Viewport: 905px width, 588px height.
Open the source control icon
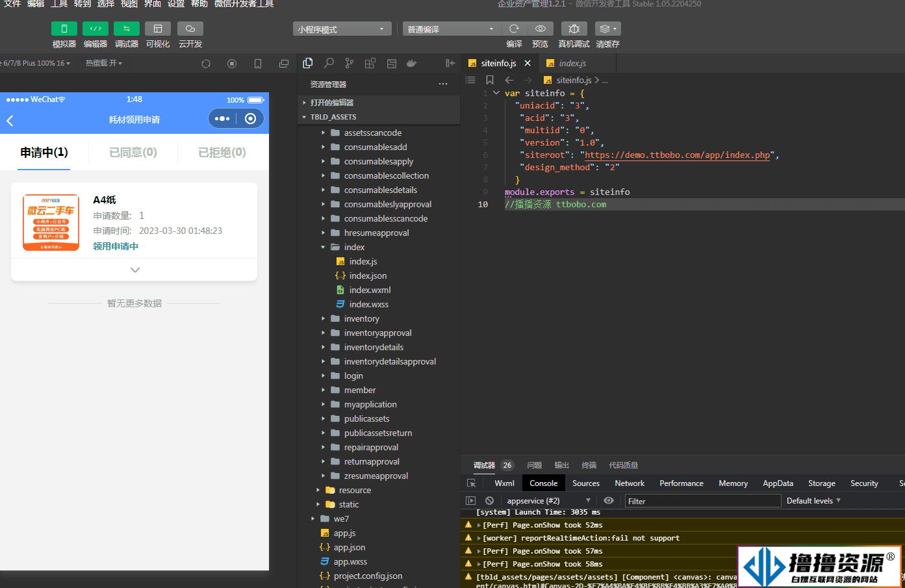[x=350, y=63]
